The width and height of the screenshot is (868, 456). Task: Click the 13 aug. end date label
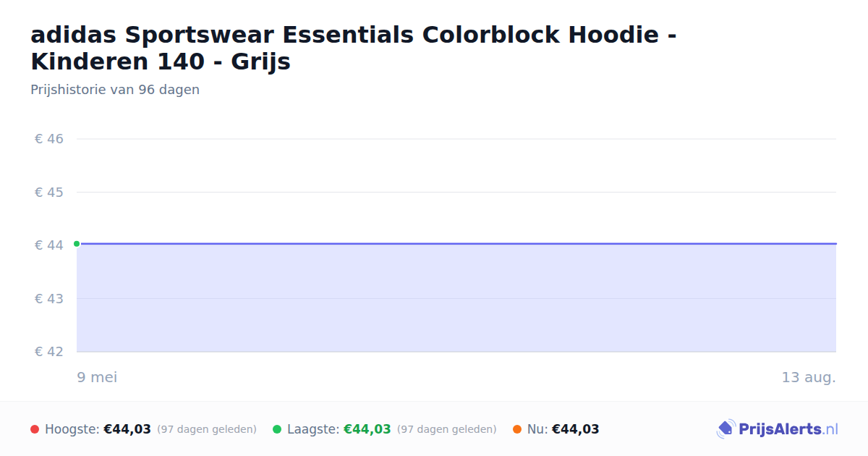pyautogui.click(x=809, y=377)
